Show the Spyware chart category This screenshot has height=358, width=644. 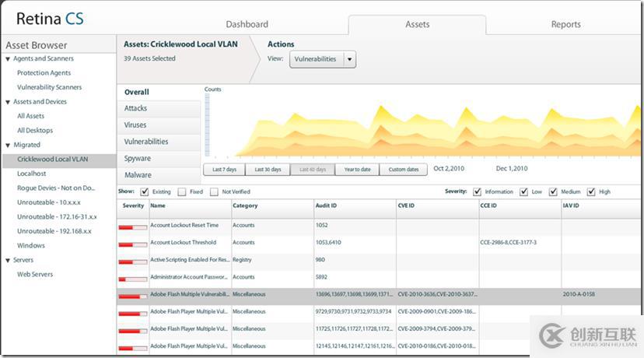tap(159, 159)
